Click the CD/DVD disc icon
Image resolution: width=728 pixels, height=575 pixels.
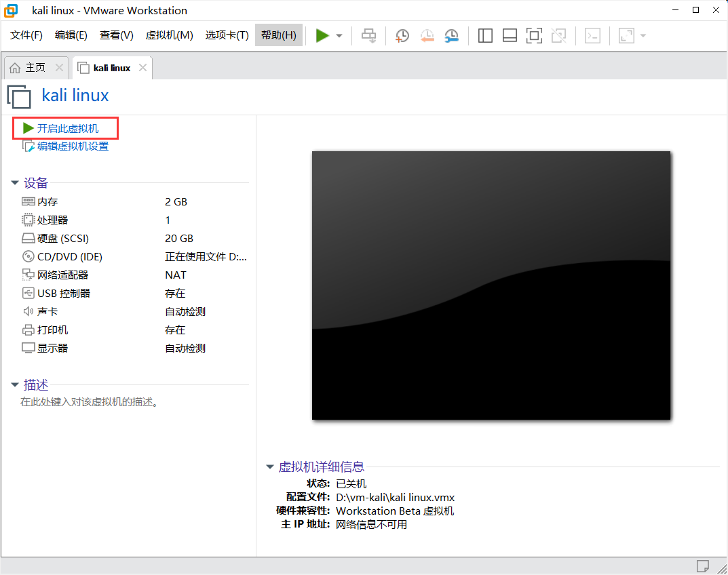(28, 256)
